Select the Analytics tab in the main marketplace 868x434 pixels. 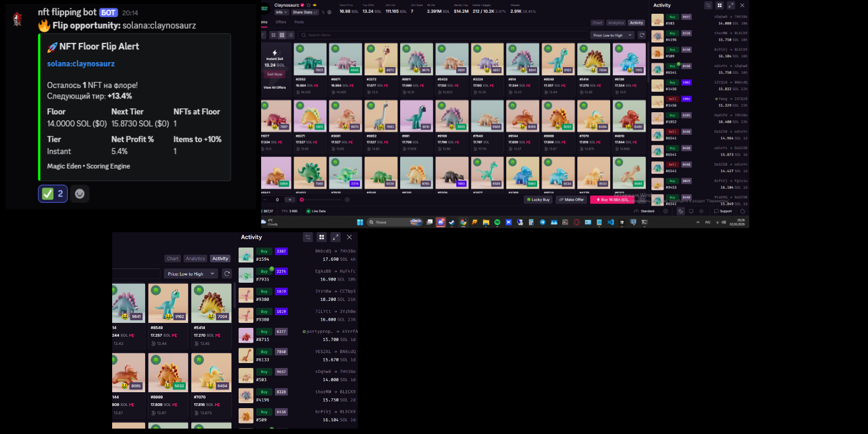click(x=616, y=23)
